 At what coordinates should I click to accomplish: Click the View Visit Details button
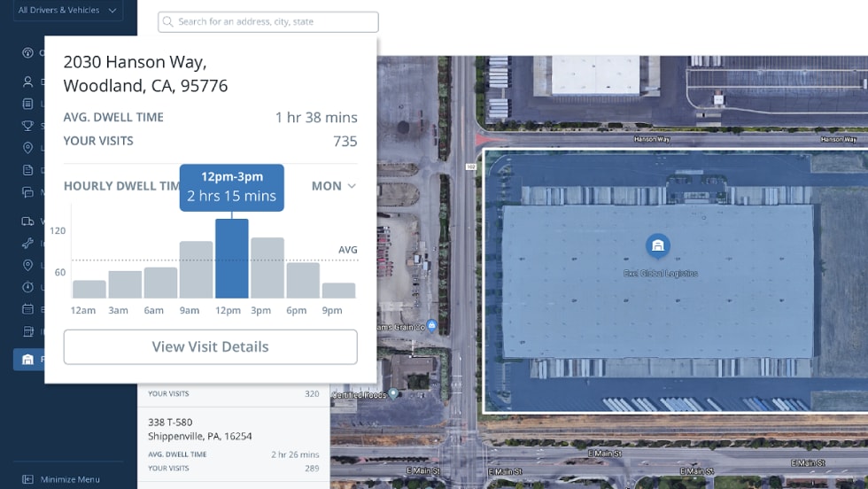pyautogui.click(x=210, y=346)
